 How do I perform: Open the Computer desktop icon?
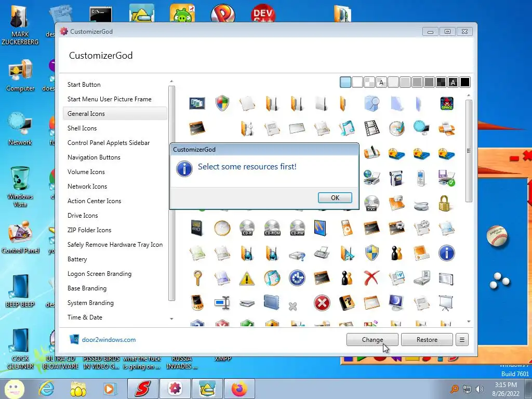click(20, 76)
